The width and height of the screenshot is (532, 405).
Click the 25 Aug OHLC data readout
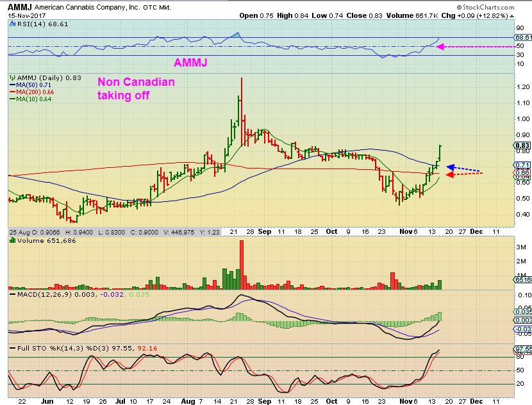pos(115,233)
